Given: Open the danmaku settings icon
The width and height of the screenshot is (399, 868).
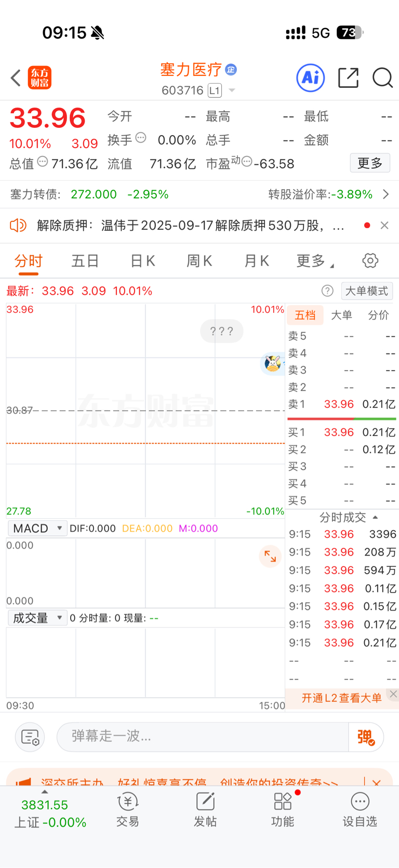Looking at the screenshot, I should (30, 737).
